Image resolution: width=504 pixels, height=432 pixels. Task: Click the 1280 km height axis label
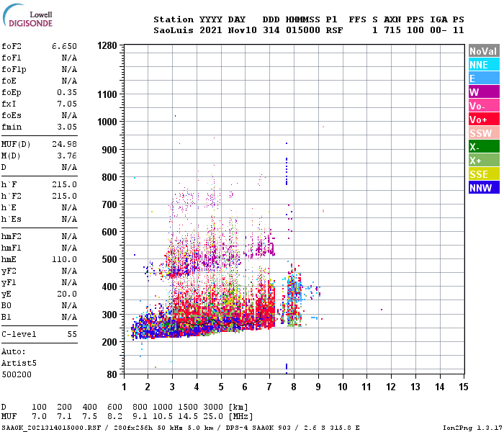(107, 45)
